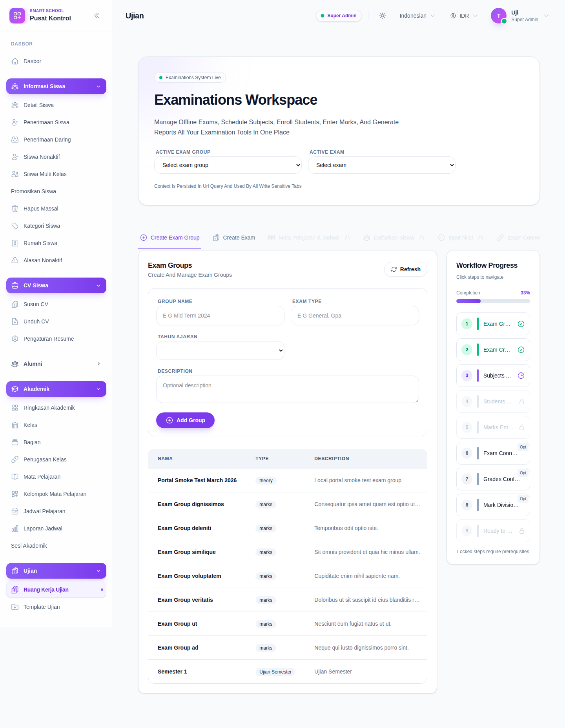Click the Kategori Siswa tag icon
Image resolution: width=565 pixels, height=728 pixels.
tap(15, 226)
